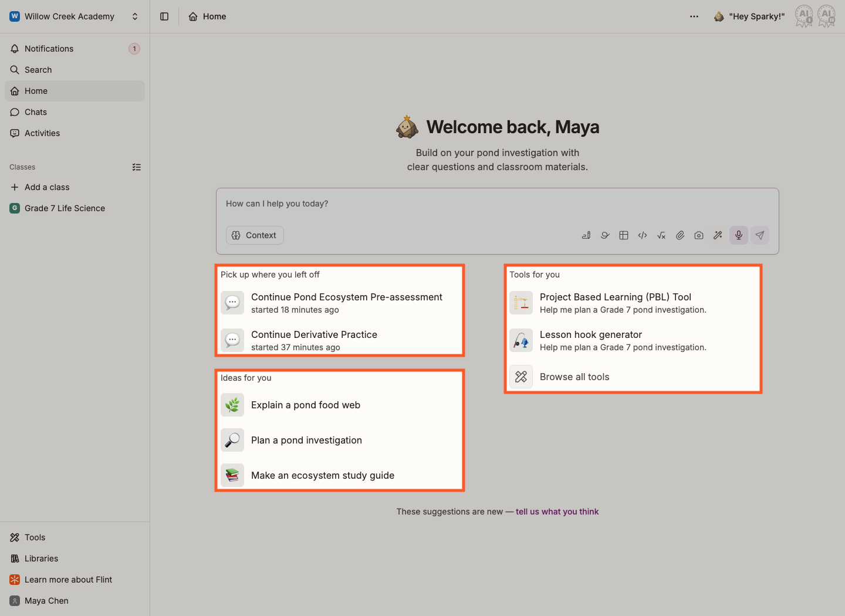Click the whiteboard drawing icon in chat box

tap(586, 235)
